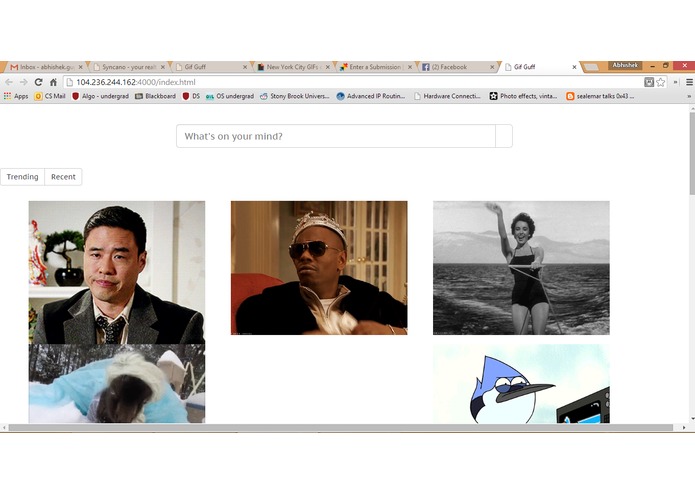
Task: Show more bookmarks with the overflow chevron
Action: [x=689, y=96]
